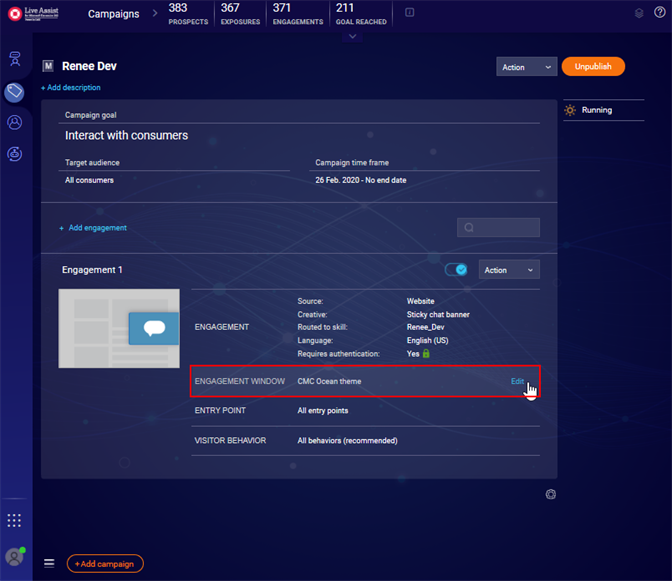Click the user avatar status icon
Screen dimensions: 672x581
point(14,556)
